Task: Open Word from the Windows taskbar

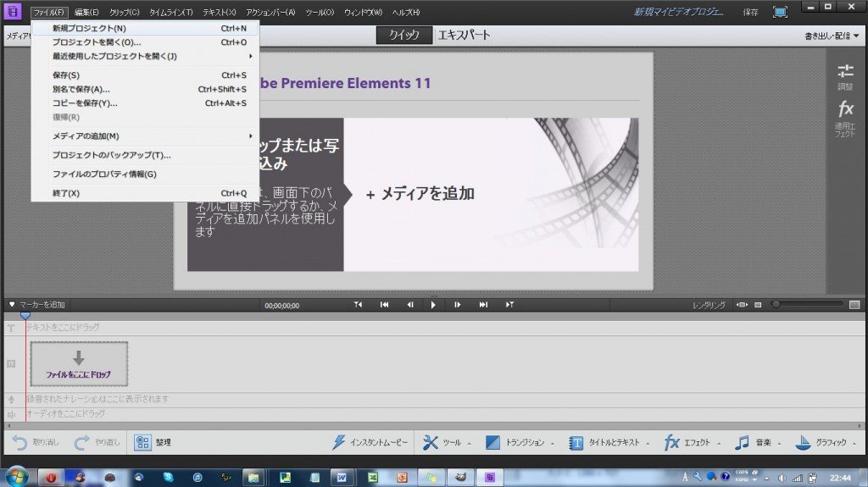Action: click(342, 477)
